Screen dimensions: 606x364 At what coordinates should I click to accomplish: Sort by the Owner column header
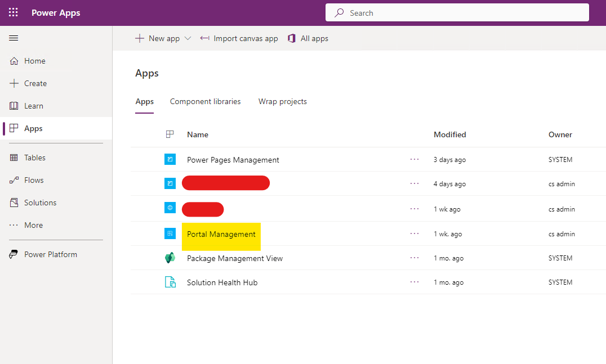[x=560, y=134]
